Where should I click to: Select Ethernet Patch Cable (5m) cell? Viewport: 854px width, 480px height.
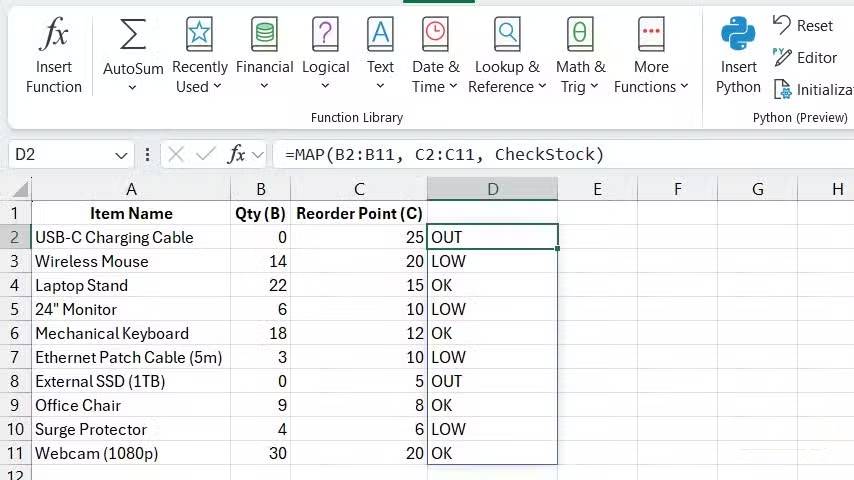pyautogui.click(x=131, y=357)
